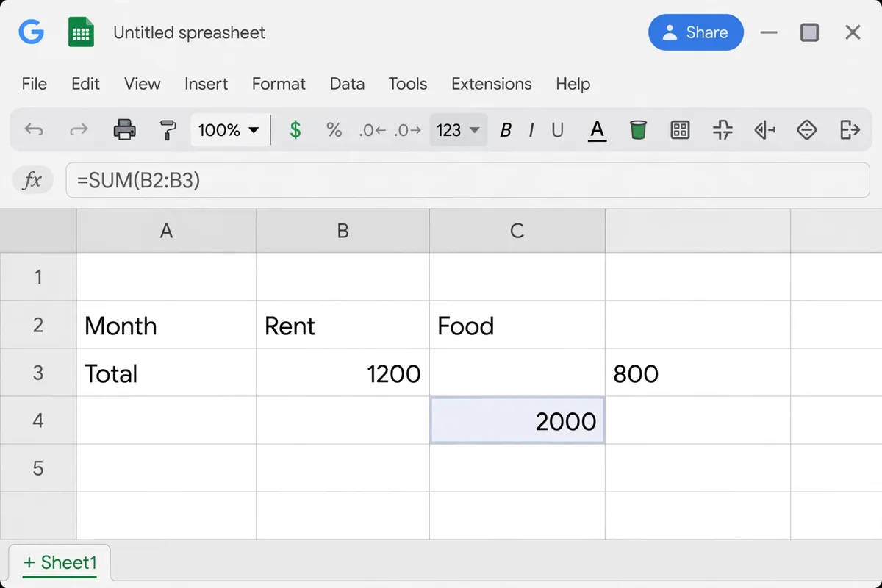
Task: Select the highlighted cell containing 2000
Action: [517, 420]
